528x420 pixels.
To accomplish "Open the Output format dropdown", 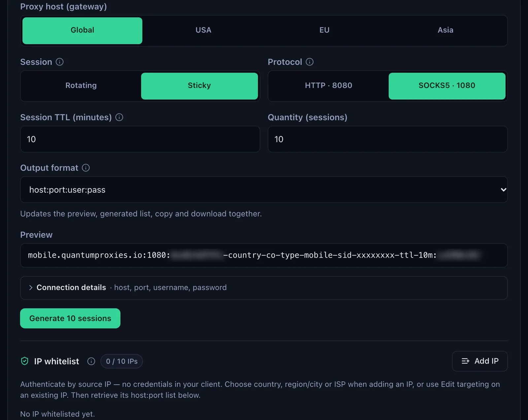I will tap(264, 190).
